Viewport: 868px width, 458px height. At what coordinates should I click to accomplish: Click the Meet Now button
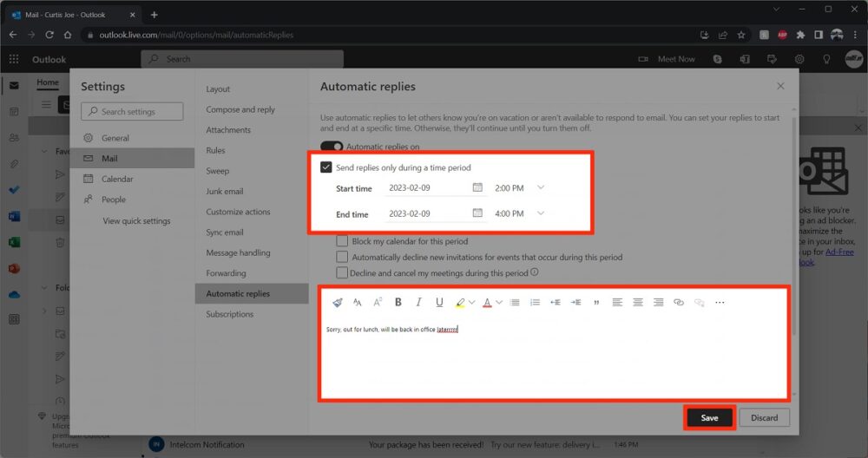tap(667, 59)
